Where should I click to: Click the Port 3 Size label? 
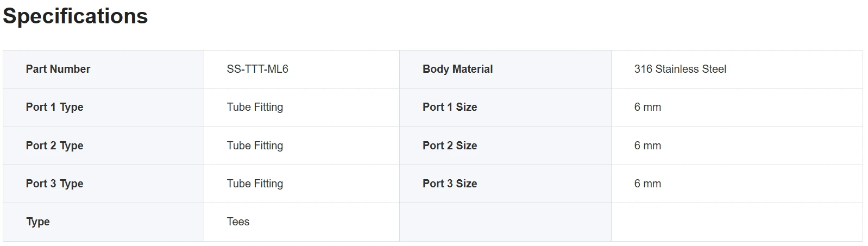[x=450, y=184]
